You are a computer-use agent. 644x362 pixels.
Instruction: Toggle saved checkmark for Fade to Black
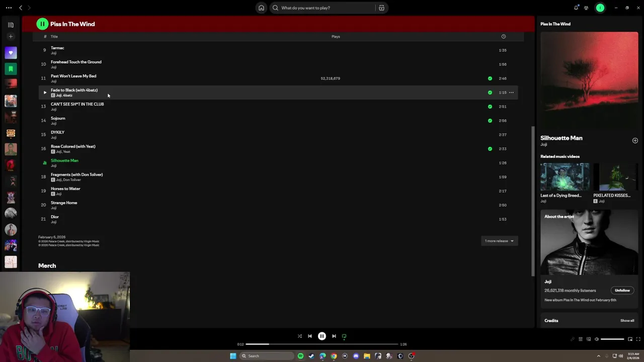490,93
